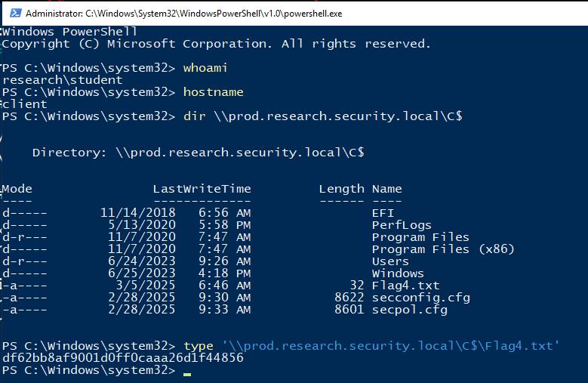Click the Flag4.txt file name
This screenshot has height=383, width=588.
(x=405, y=286)
